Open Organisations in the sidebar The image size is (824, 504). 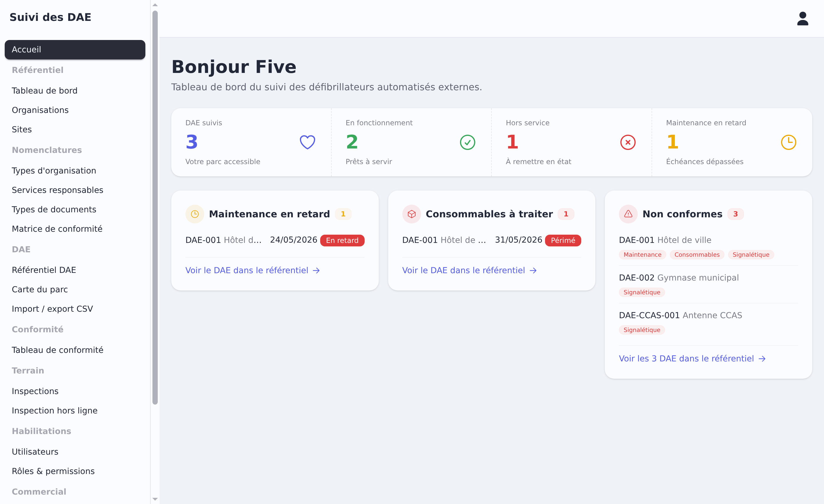[x=75, y=110]
